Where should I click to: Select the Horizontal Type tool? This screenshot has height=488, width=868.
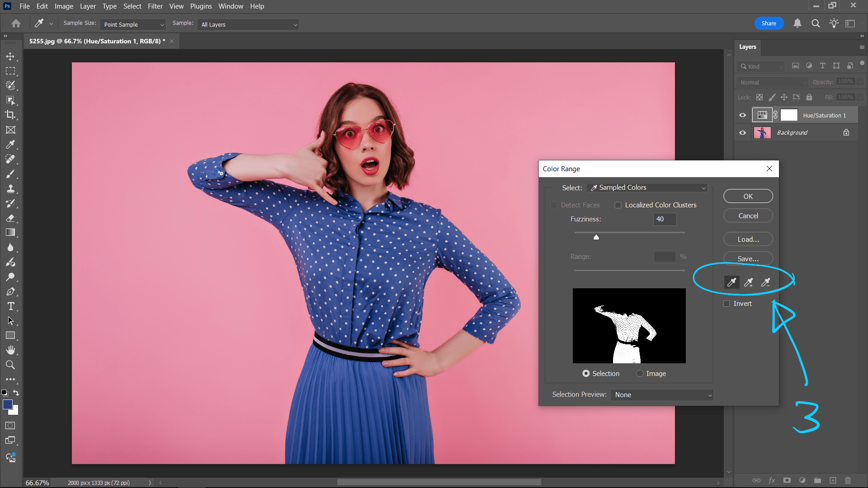10,306
